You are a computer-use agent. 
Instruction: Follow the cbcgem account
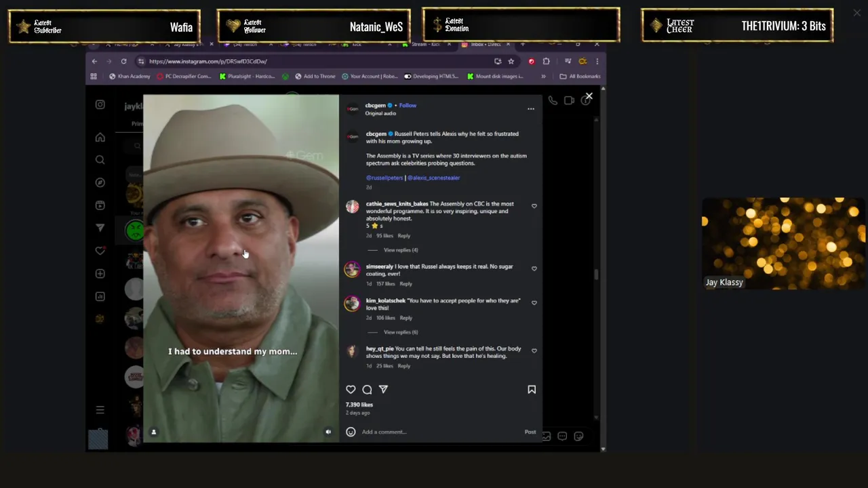pyautogui.click(x=408, y=105)
